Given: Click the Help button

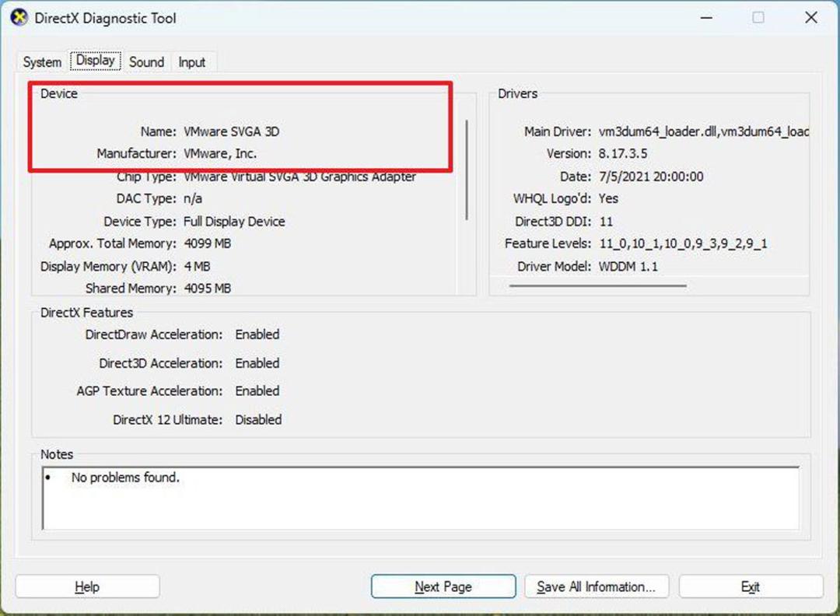Looking at the screenshot, I should tap(87, 586).
